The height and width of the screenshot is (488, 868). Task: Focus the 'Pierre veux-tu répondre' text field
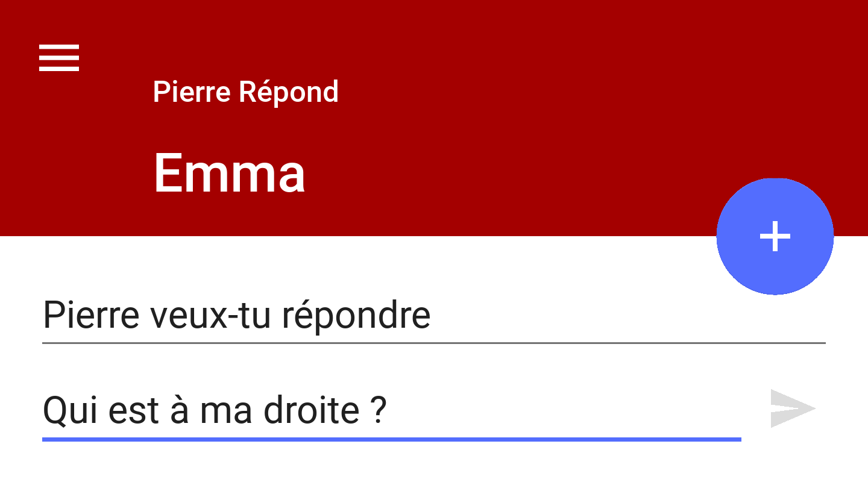(235, 313)
